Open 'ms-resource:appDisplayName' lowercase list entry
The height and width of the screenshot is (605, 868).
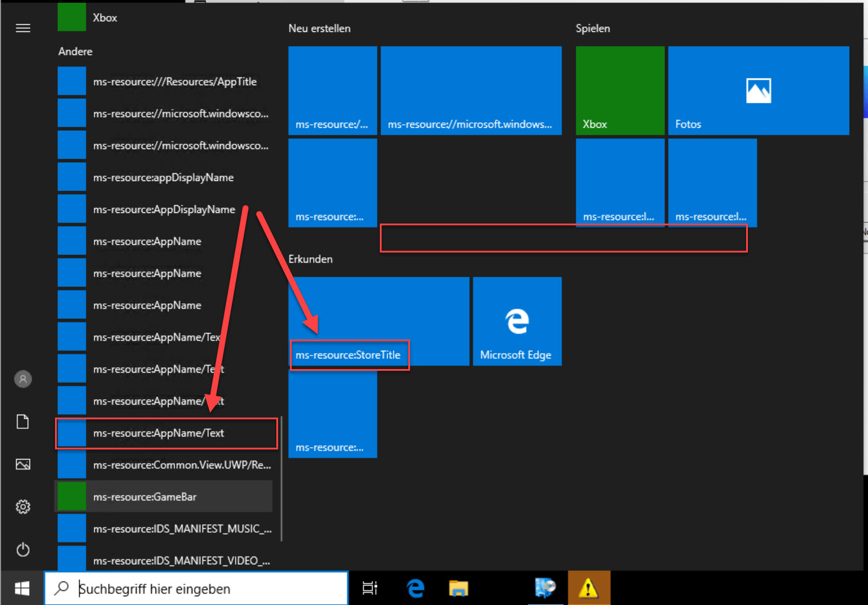coord(164,177)
